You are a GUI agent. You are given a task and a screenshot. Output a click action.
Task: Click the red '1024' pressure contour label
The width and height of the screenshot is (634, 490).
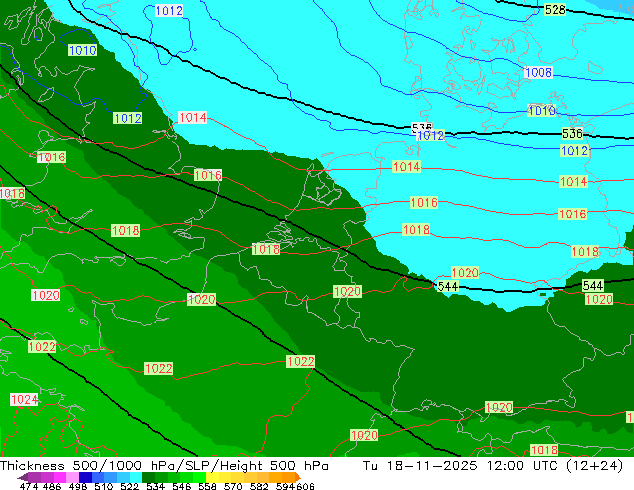coord(24,400)
